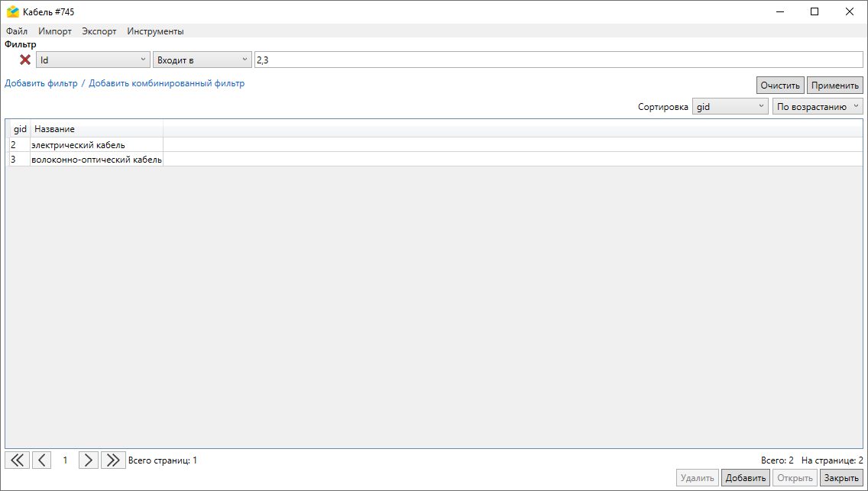Go to next page arrow
This screenshot has height=491, width=868.
coord(89,460)
